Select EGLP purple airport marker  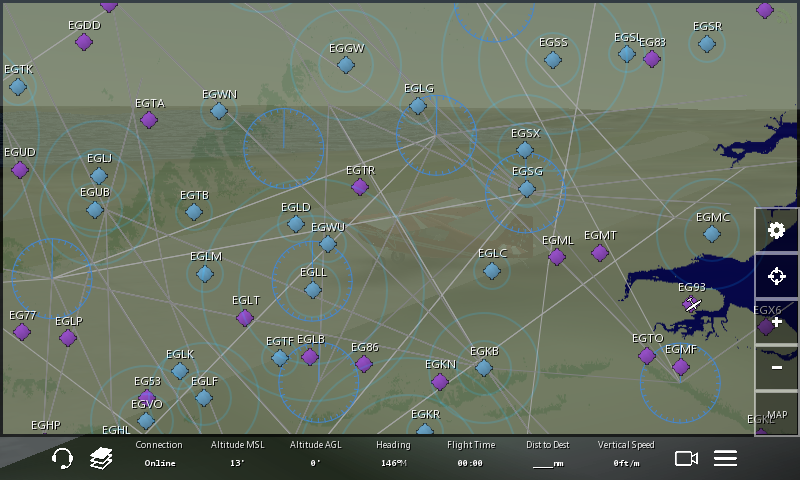[68, 338]
